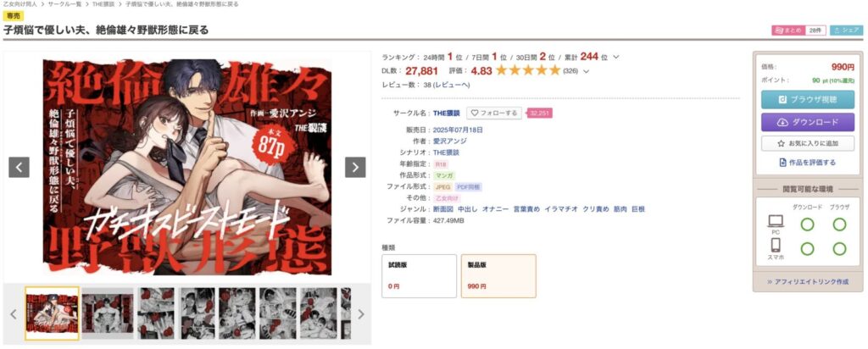Show previous image with left arrow
This screenshot has width=868, height=349.
(19, 167)
